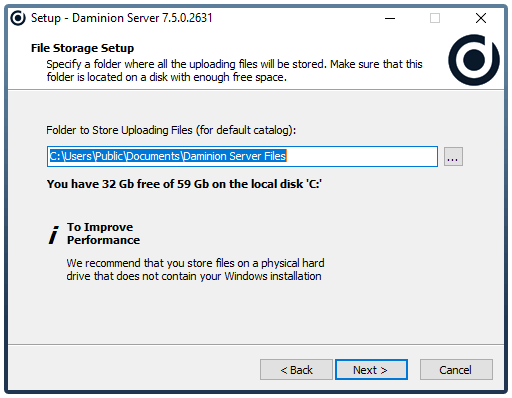Open the folder browser with the "..." button

click(453, 156)
